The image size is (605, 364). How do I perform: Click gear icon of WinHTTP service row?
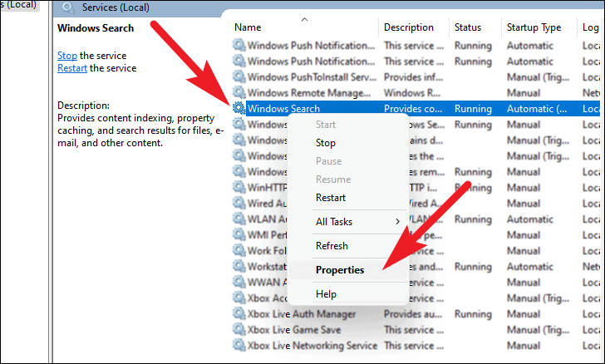pyautogui.click(x=239, y=187)
